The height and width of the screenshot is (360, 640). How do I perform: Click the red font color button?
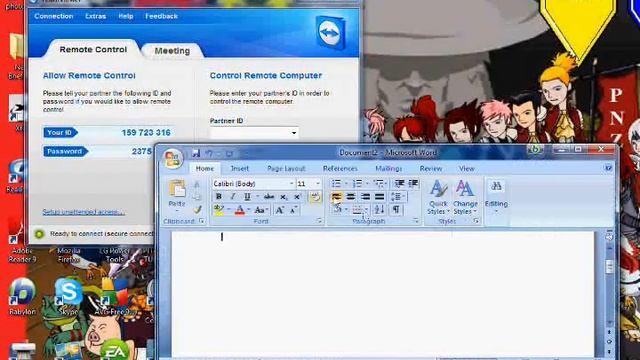tap(240, 210)
